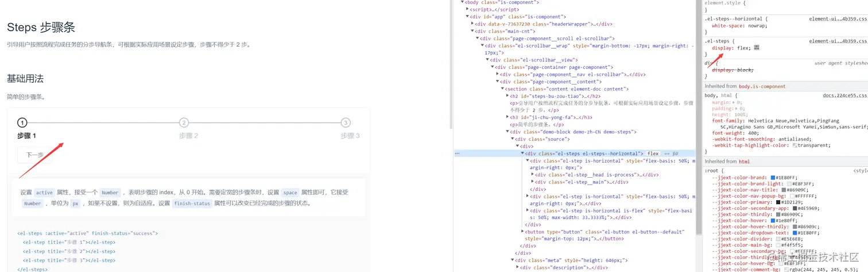Image resolution: width=868 pixels, height=272 pixels.
Task: Collapse the body is-component node
Action: pos(463,2)
